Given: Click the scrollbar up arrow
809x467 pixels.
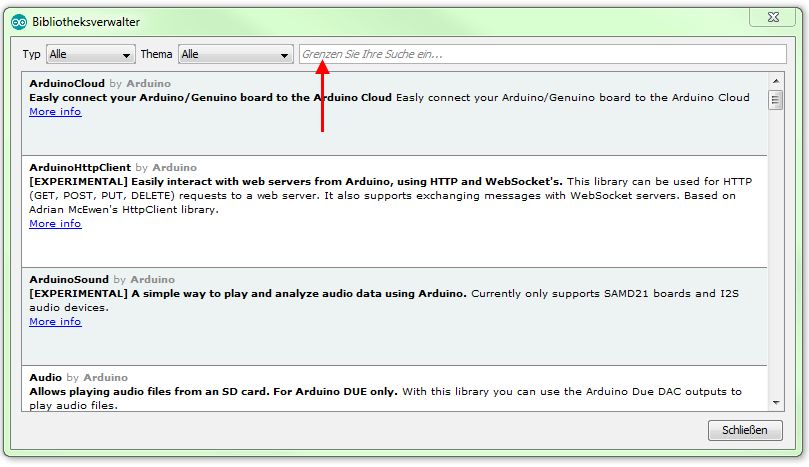Looking at the screenshot, I should tap(775, 80).
